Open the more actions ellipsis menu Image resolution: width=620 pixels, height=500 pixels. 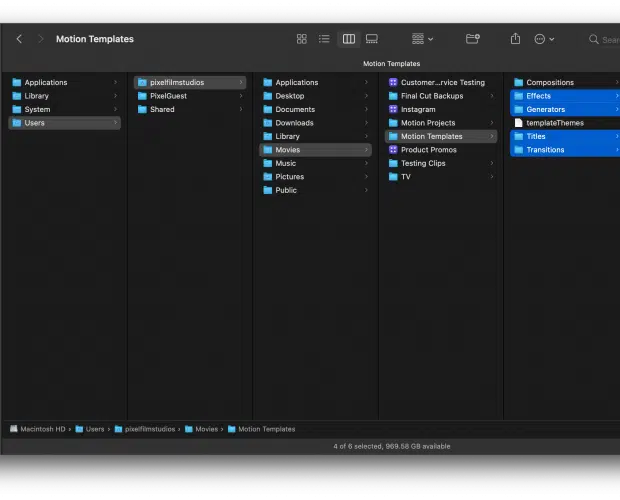(544, 39)
